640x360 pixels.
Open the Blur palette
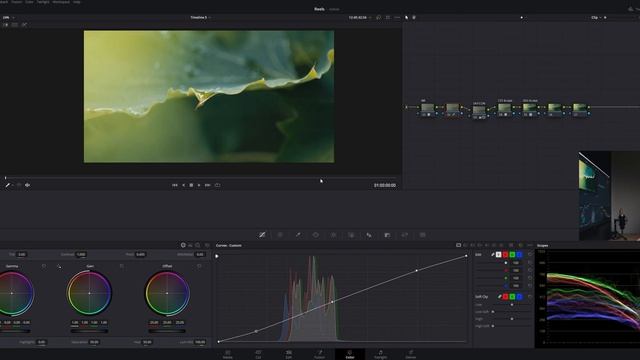click(x=369, y=235)
